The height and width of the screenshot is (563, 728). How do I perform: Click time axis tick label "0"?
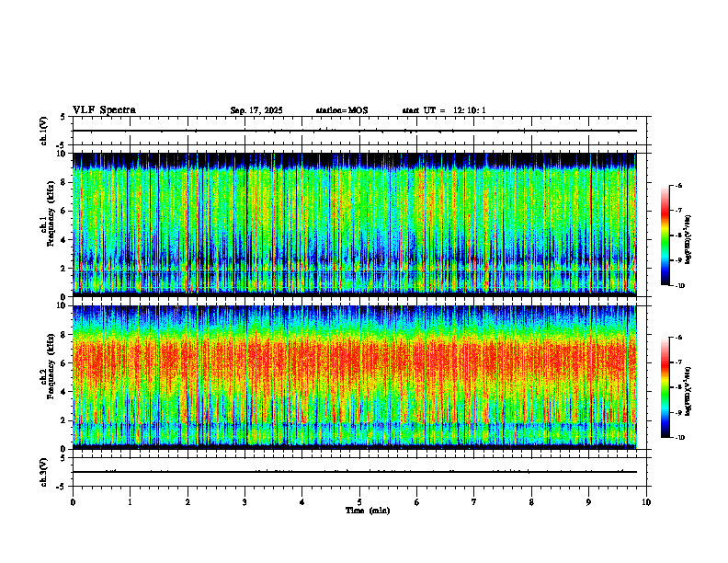click(73, 502)
